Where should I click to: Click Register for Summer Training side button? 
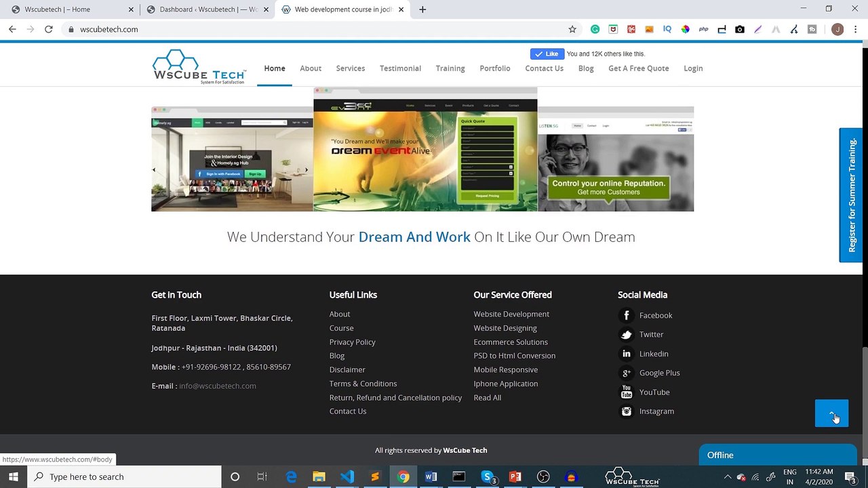[852, 195]
